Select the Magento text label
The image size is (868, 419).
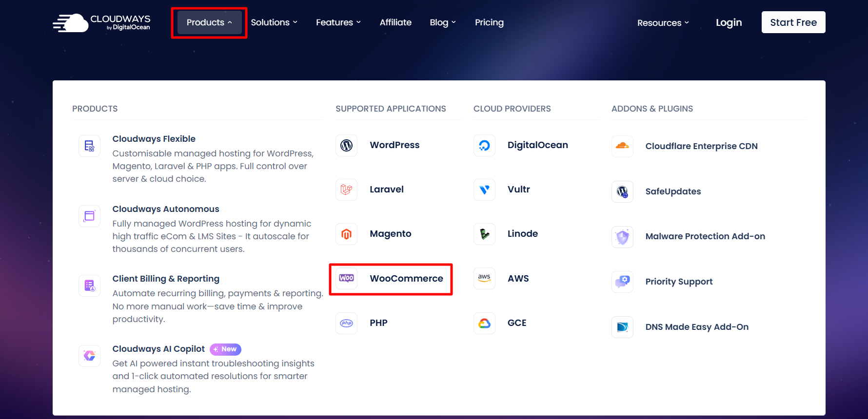click(391, 234)
